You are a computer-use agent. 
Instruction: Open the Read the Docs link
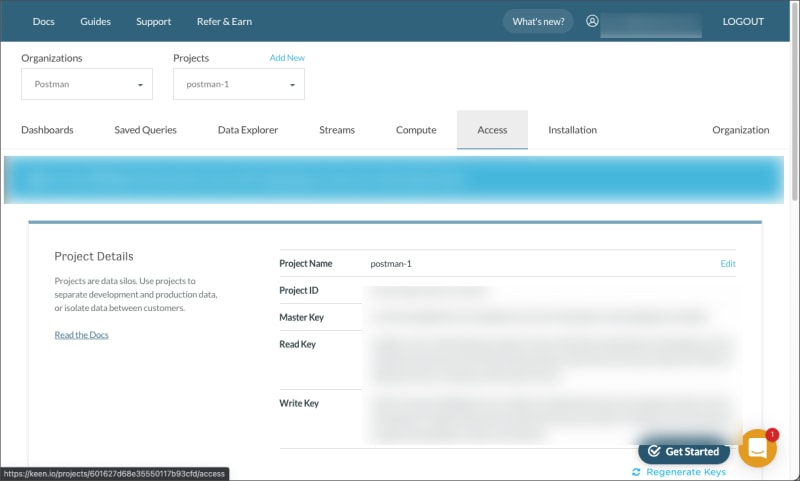(82, 335)
